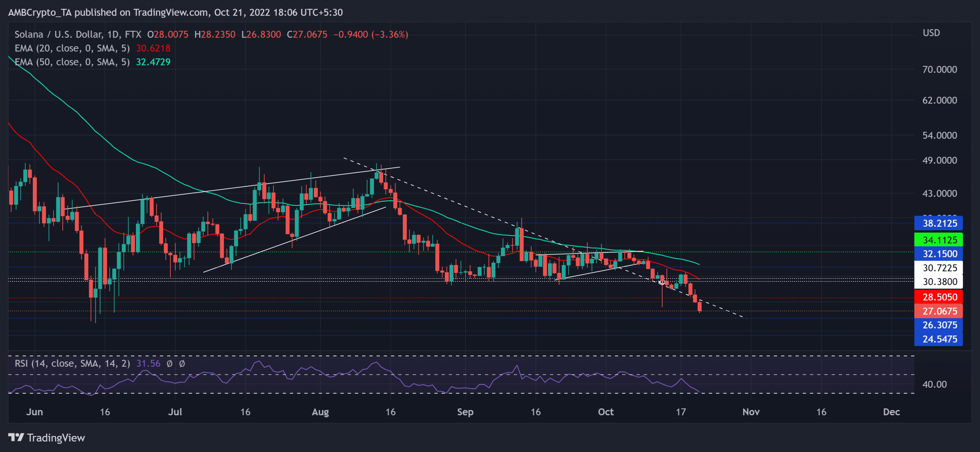Click the Jul time axis label
Viewport: 980px width, 452px height.
175,412
